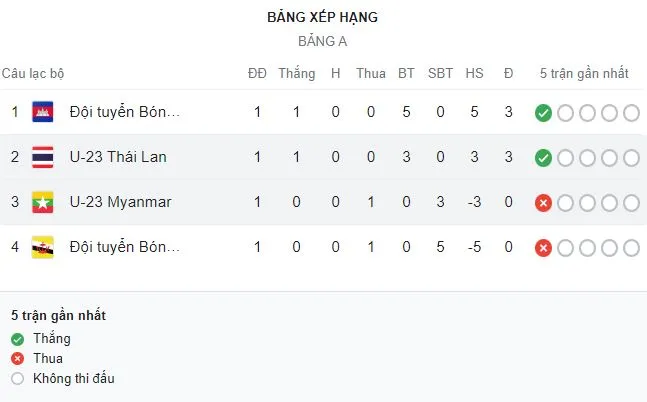
Task: Click U-23 Myanmar's red loss icon
Action: [543, 203]
